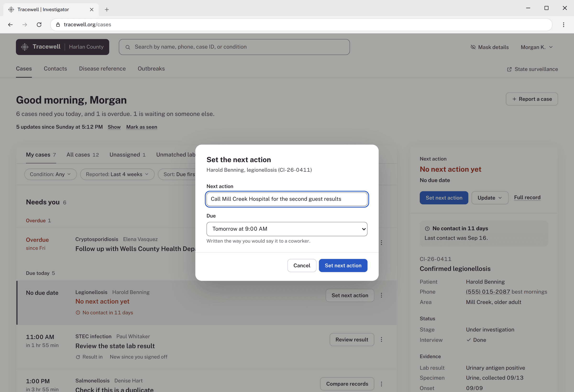574x392 pixels.
Task: Click side panel Set next action button
Action: 444,198
